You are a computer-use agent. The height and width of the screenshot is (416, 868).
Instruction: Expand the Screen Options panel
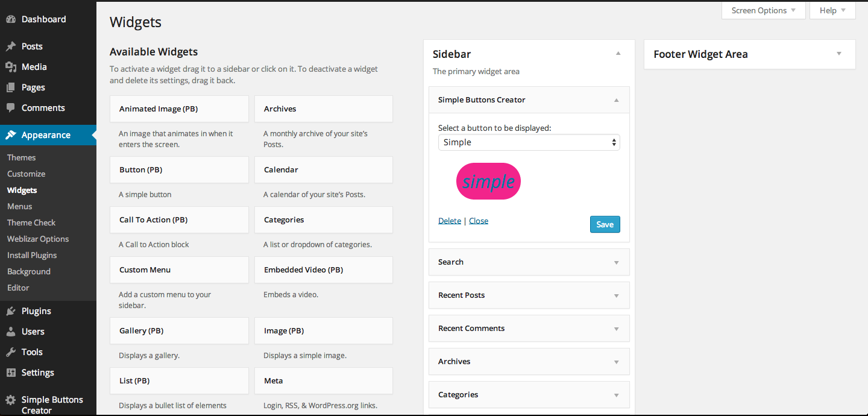[763, 10]
